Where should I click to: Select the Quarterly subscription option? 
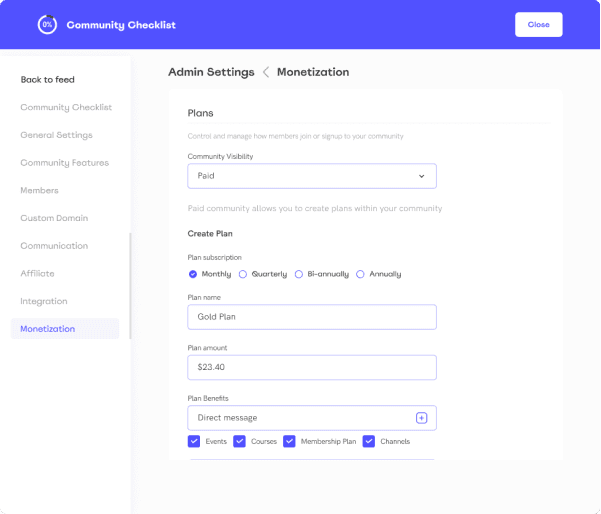click(243, 274)
